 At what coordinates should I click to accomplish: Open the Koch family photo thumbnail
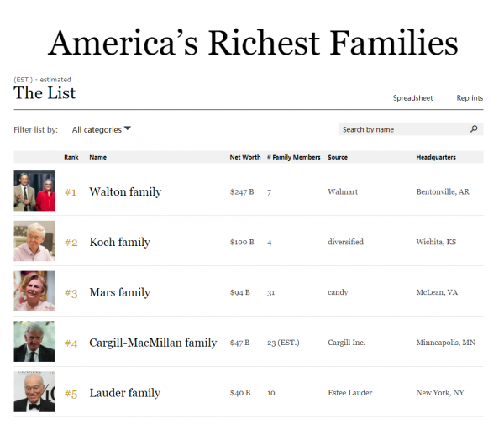click(x=34, y=241)
